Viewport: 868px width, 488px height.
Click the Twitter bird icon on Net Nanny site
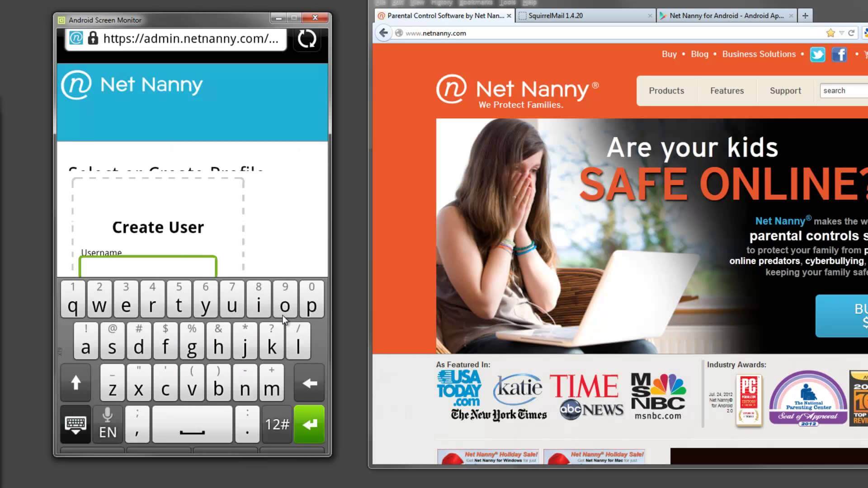coord(817,54)
